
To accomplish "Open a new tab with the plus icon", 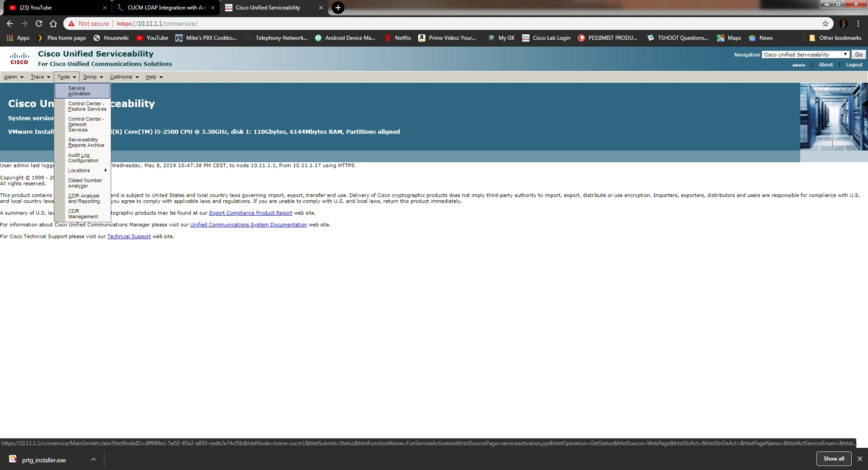I will pos(338,8).
